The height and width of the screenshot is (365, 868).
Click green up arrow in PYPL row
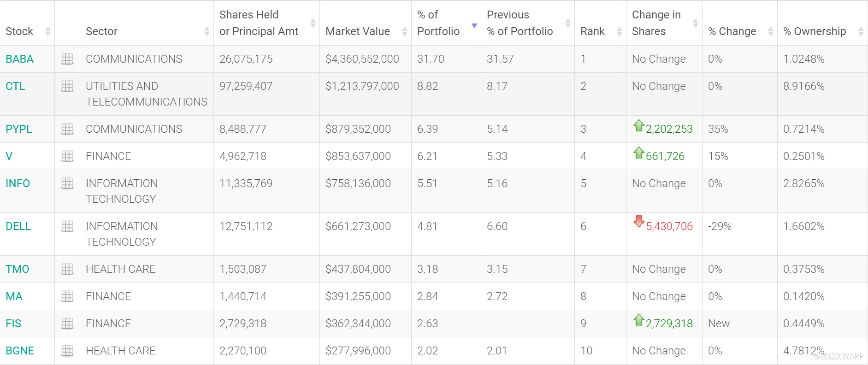[x=638, y=125]
